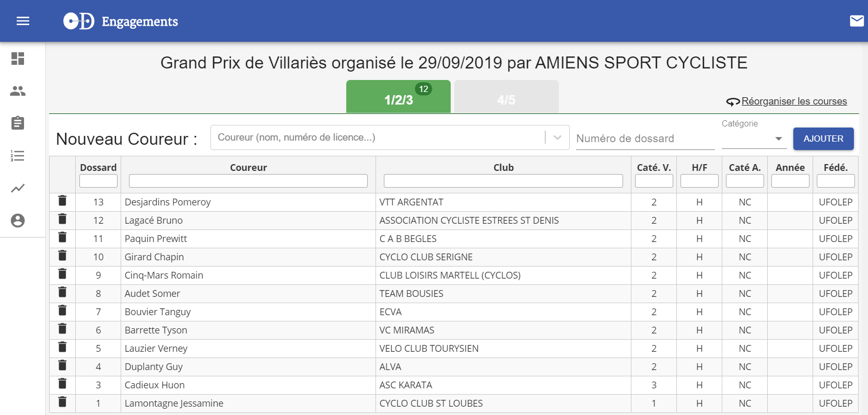
Task: Click the AJOUTER button
Action: click(x=823, y=139)
